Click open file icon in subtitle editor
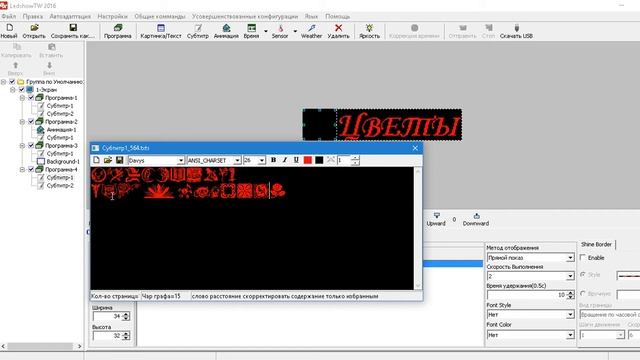The width and height of the screenshot is (640, 360). click(x=108, y=160)
